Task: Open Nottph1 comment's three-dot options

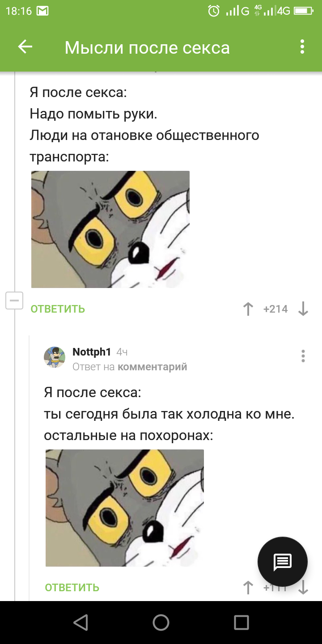Action: coord(303,356)
